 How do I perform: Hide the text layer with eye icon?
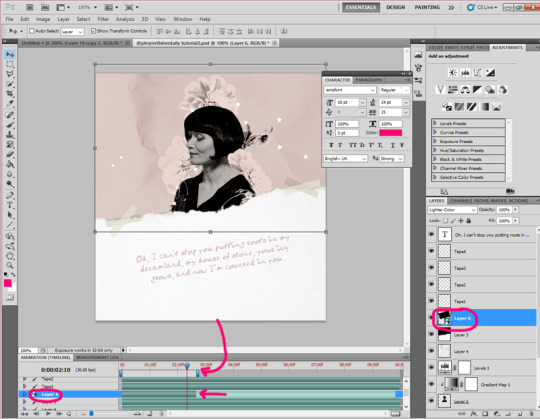pos(432,234)
